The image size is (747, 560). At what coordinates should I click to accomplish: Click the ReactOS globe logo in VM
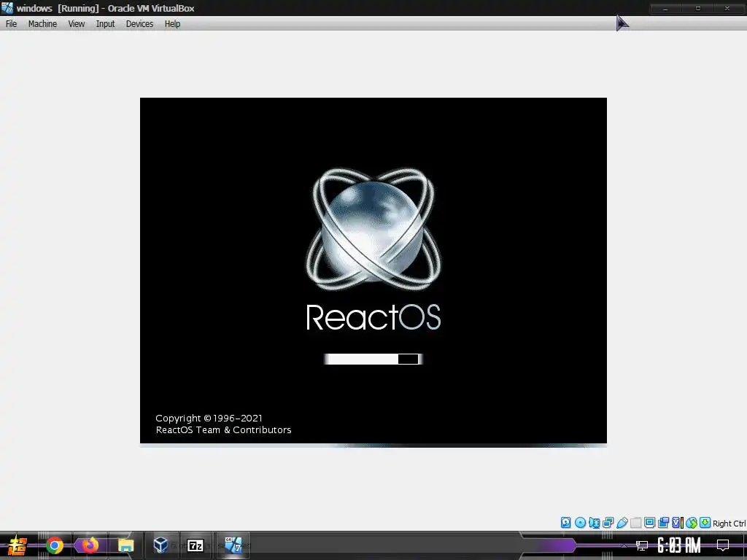pyautogui.click(x=373, y=228)
